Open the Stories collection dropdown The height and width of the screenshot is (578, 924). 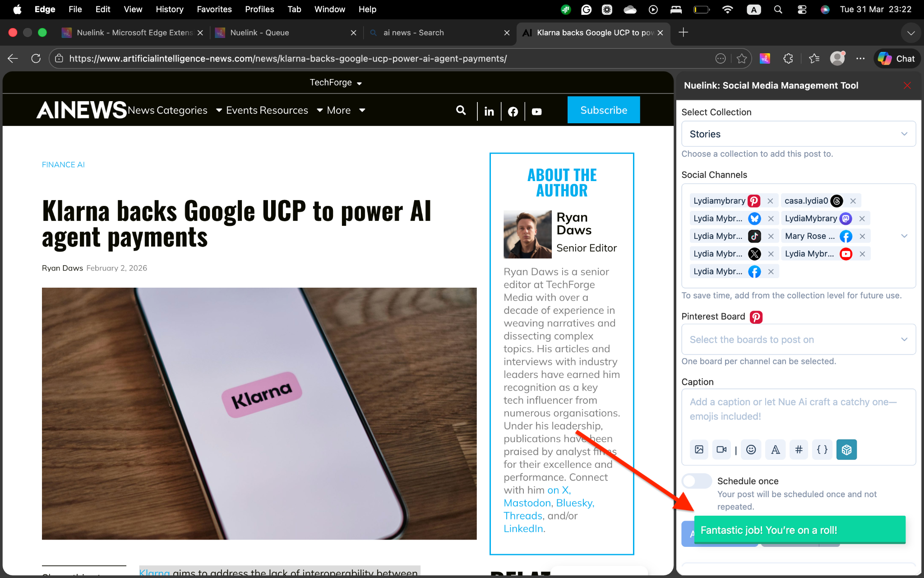point(798,134)
